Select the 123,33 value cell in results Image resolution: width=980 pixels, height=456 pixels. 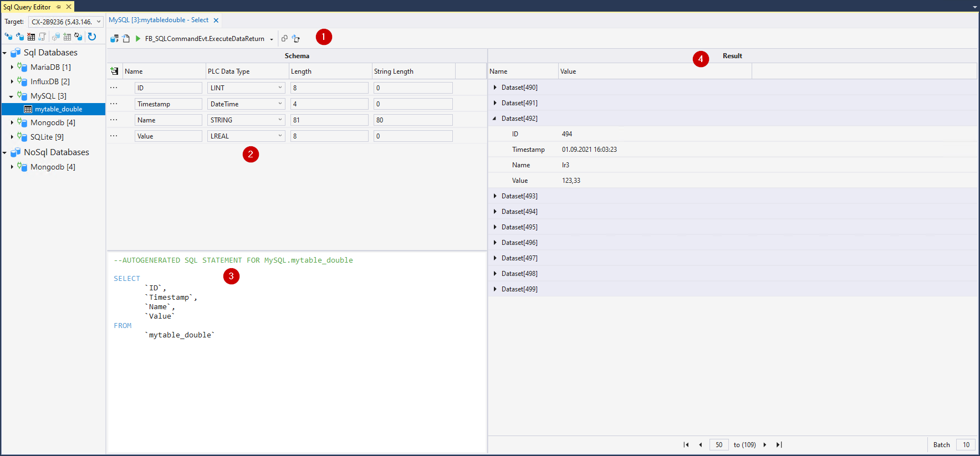[x=571, y=181]
